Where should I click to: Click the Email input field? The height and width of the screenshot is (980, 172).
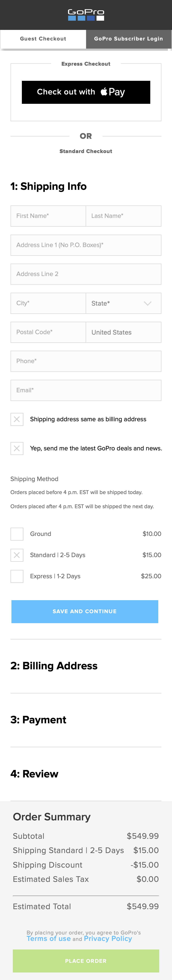(x=86, y=390)
